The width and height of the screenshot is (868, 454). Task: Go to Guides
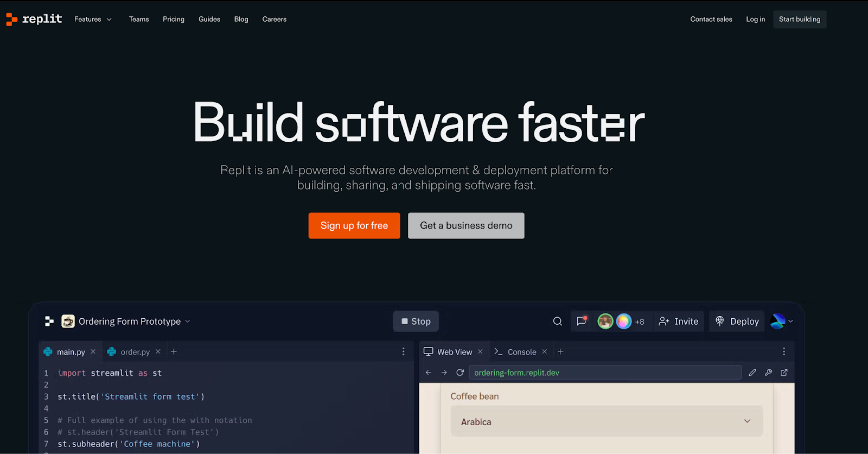click(209, 19)
